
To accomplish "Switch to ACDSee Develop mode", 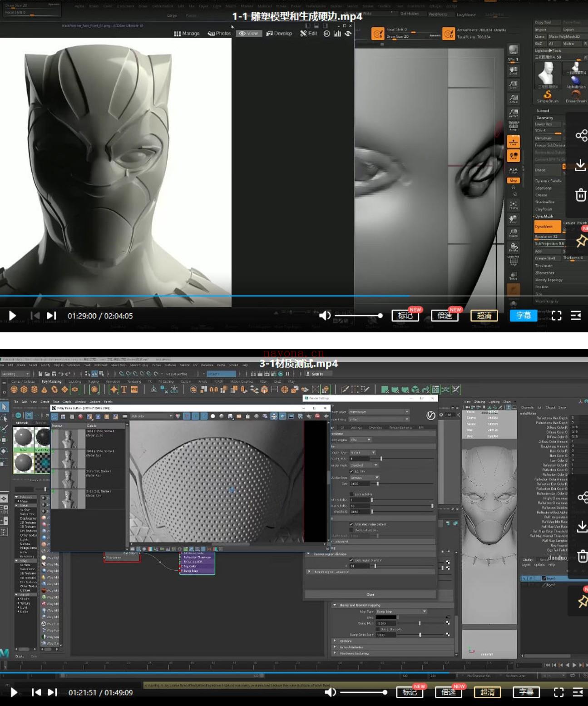I will 279,34.
